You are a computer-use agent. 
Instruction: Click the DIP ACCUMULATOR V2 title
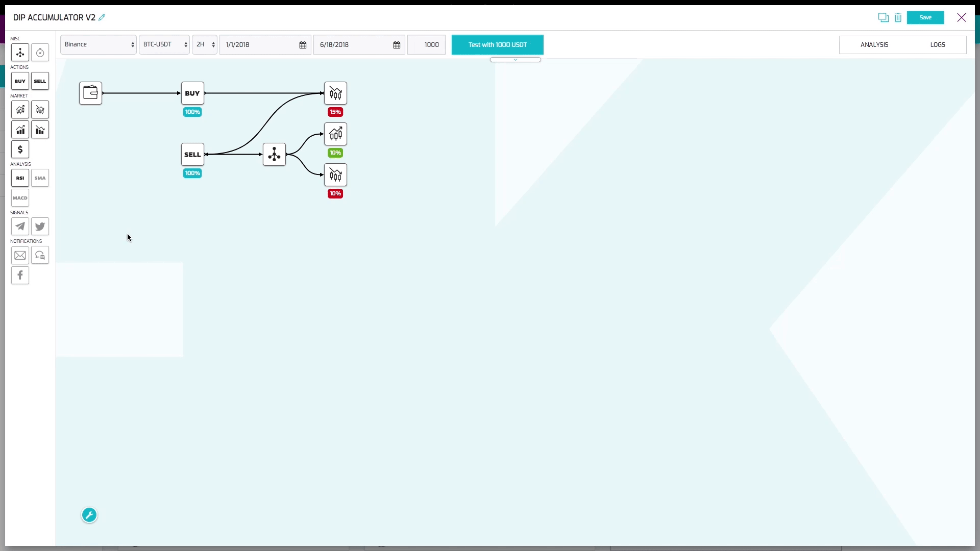pyautogui.click(x=54, y=17)
